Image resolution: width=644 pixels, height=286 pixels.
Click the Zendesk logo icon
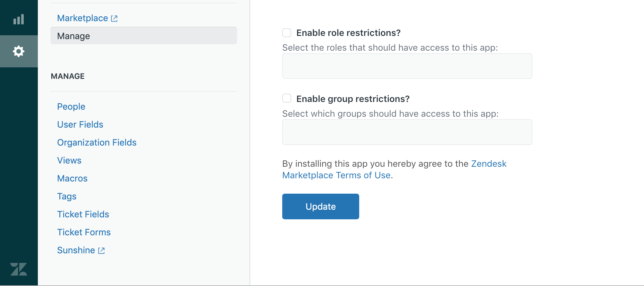click(x=19, y=269)
